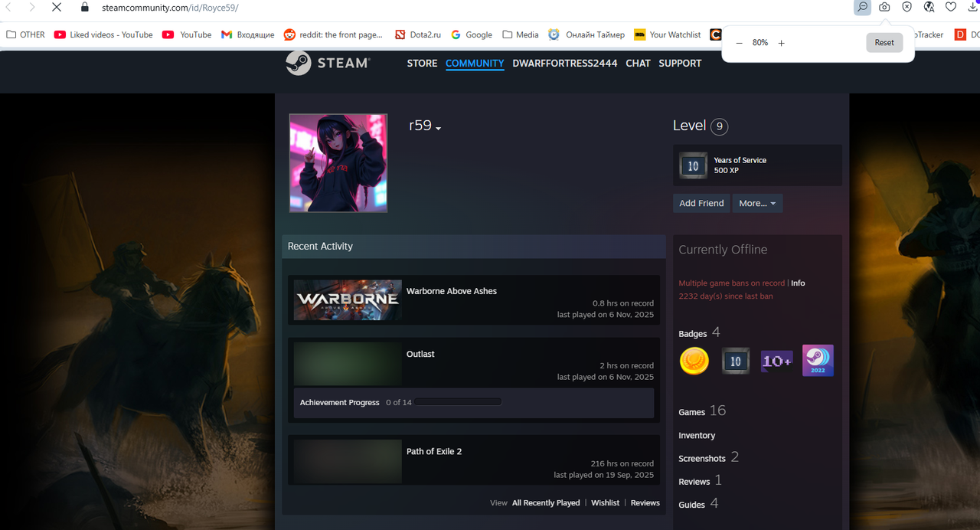
Task: Open the Media bookmarks folder
Action: (x=521, y=34)
